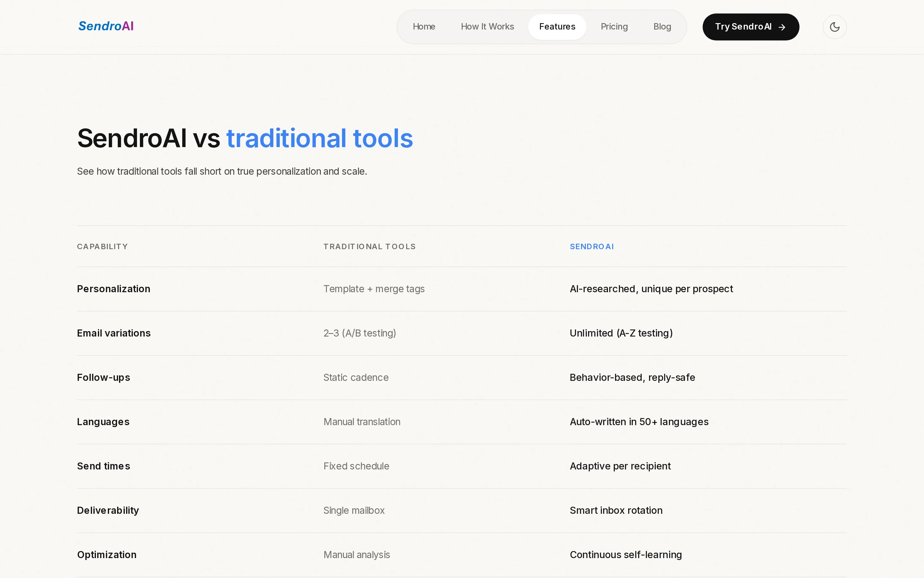Screen dimensions: 924x578
Task: Select the Optimization row label
Action: pos(107,555)
